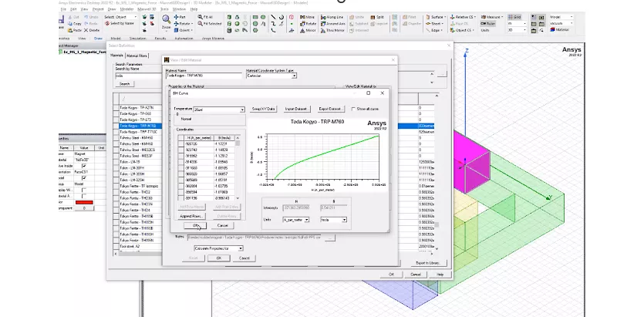Click the Around Axis duplicate tool

pos(332,24)
